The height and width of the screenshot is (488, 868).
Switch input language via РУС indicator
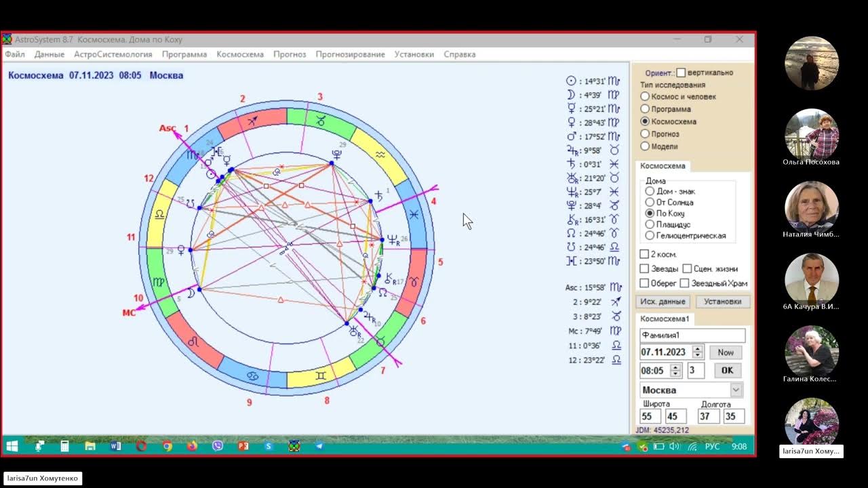(x=712, y=447)
